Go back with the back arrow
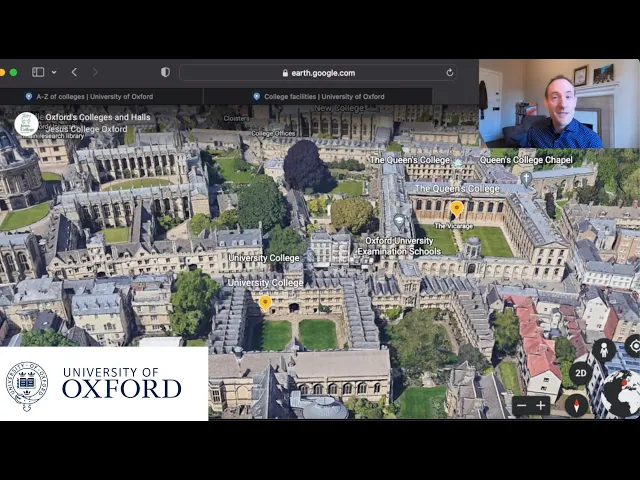This screenshot has height=480, width=640. click(74, 72)
